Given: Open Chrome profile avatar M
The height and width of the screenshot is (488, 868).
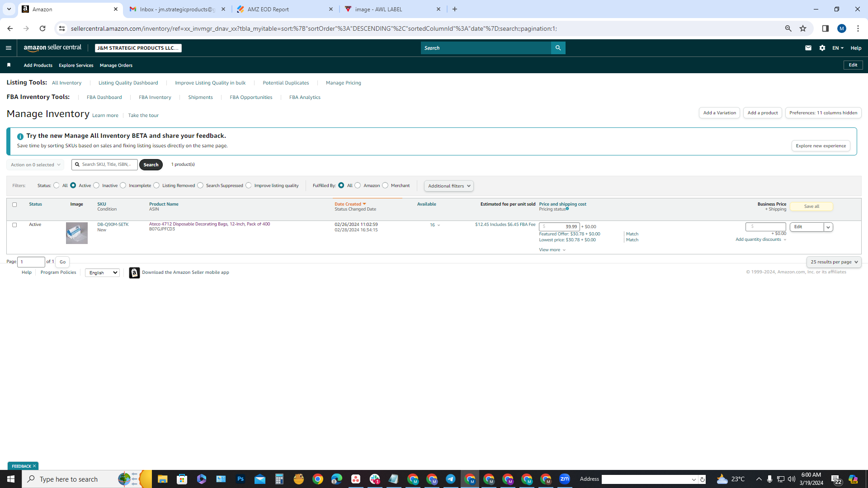Looking at the screenshot, I should pyautogui.click(x=842, y=28).
